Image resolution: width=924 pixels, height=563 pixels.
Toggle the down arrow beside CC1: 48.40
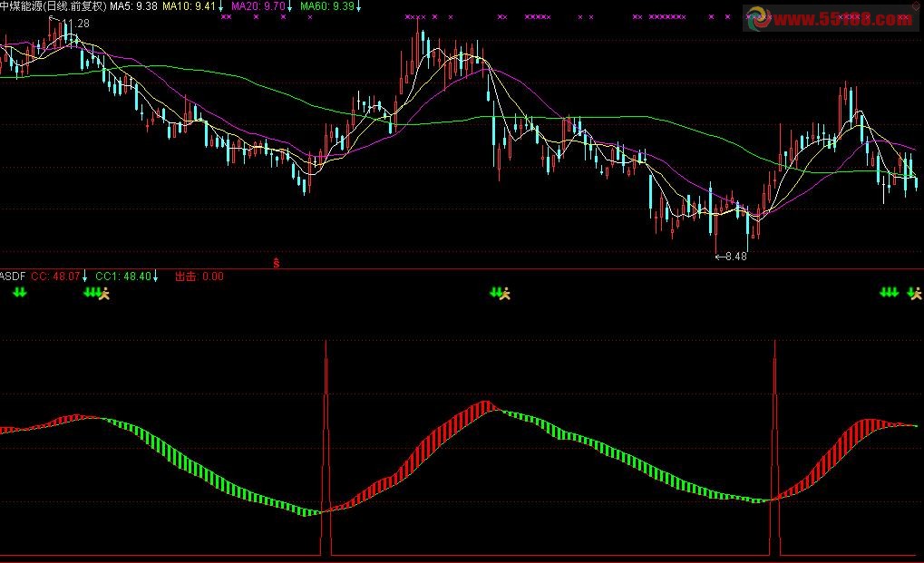(155, 277)
